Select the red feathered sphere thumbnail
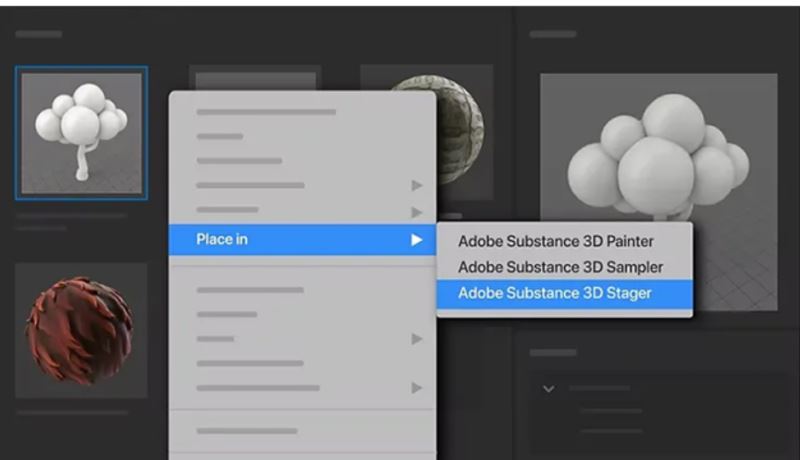The image size is (800, 460). (81, 330)
